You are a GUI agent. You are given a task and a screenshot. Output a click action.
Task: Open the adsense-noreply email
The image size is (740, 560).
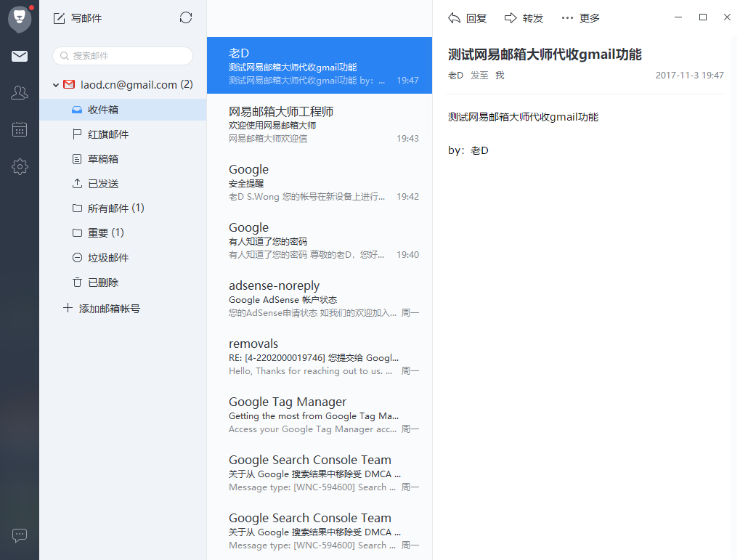pos(320,299)
